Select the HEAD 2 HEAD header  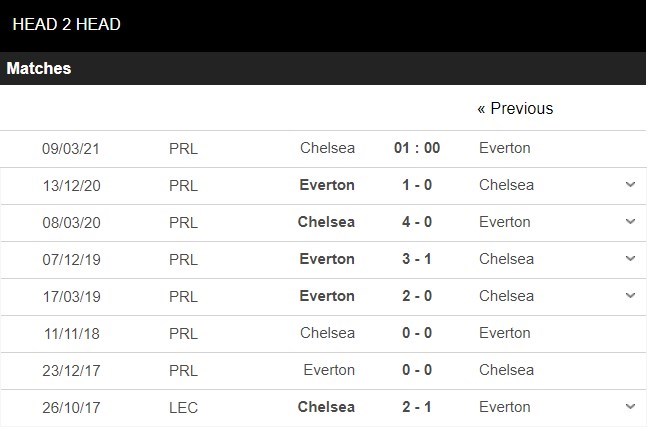[67, 24]
